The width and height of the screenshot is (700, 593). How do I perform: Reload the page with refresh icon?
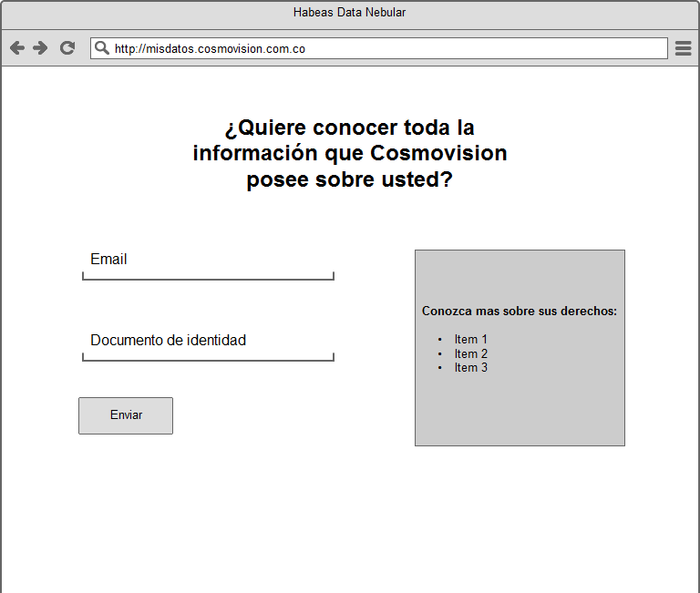pos(67,47)
